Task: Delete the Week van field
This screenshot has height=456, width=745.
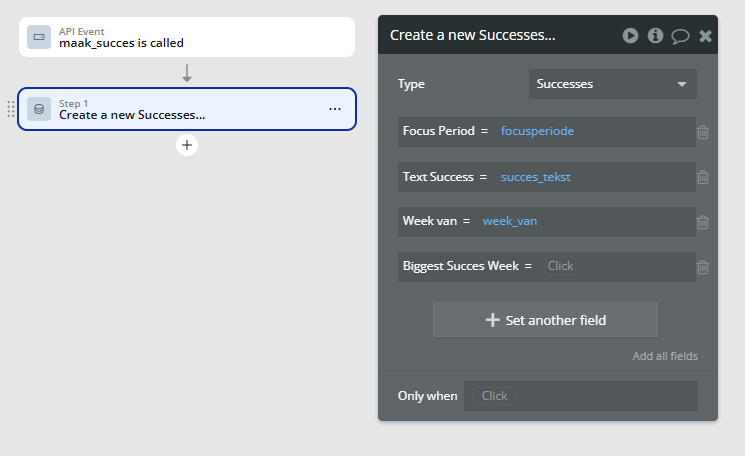Action: pos(703,222)
